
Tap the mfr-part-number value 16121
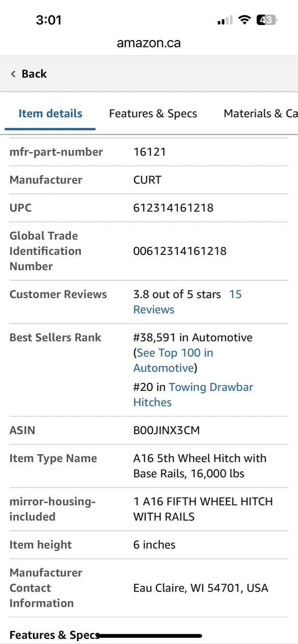tap(149, 152)
